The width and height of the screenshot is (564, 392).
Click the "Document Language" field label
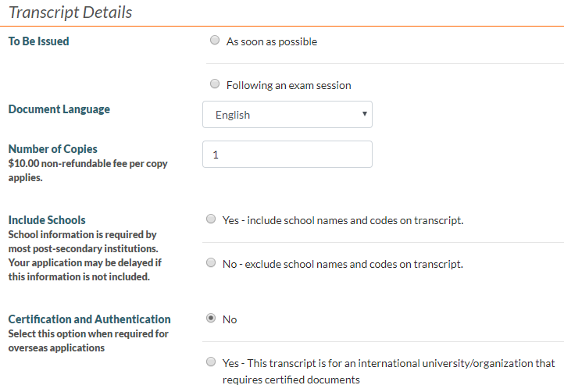click(59, 109)
